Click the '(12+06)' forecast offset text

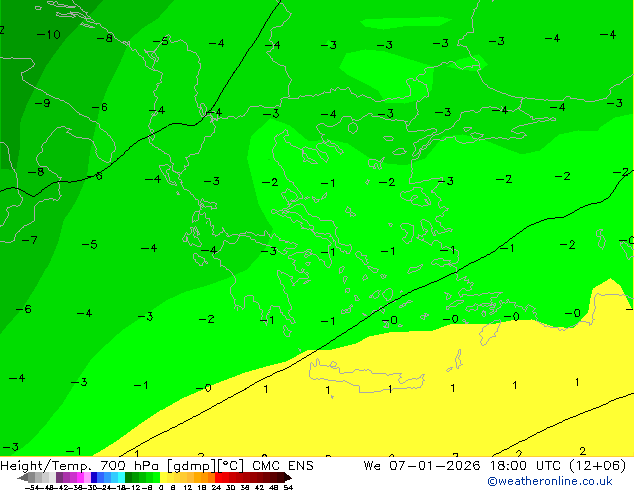[x=598, y=466]
